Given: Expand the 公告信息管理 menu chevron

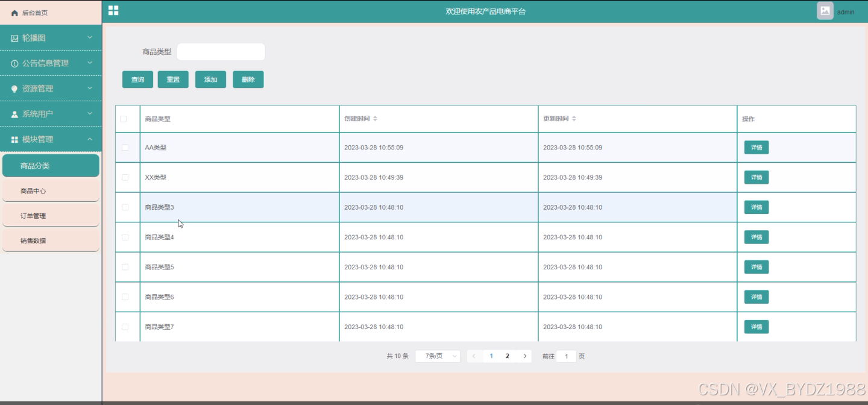Looking at the screenshot, I should pyautogui.click(x=90, y=63).
